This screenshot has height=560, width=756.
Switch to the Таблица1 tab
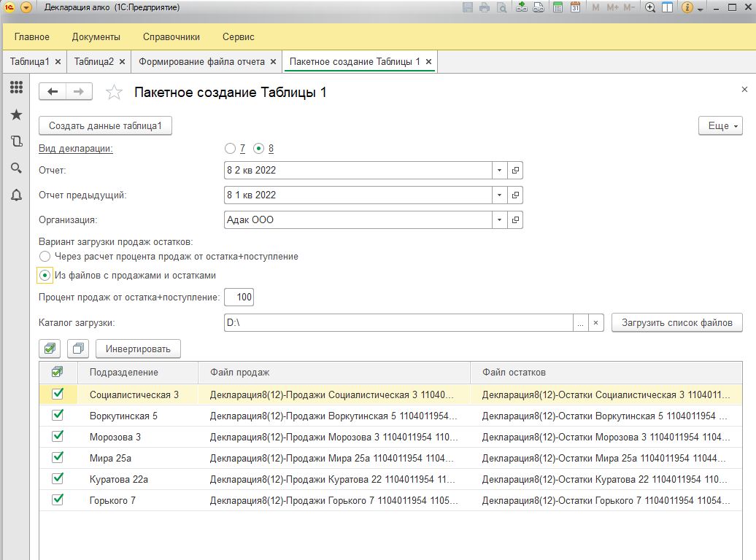pos(30,62)
